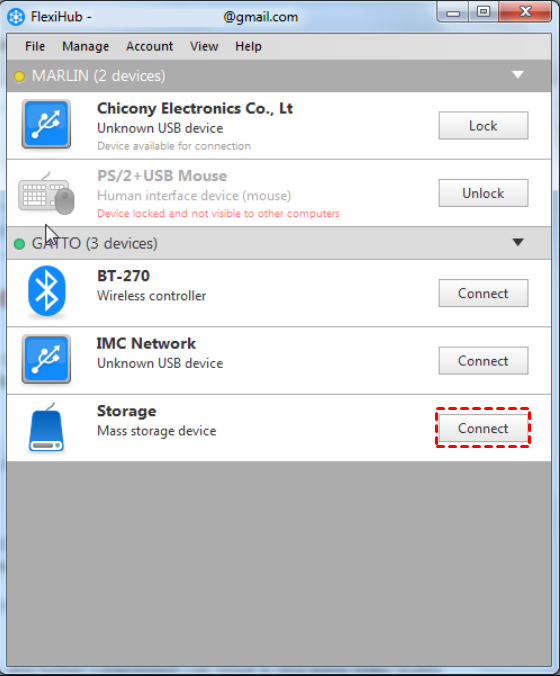Open the Account menu
Viewport: 560px width, 676px height.
pyautogui.click(x=149, y=46)
